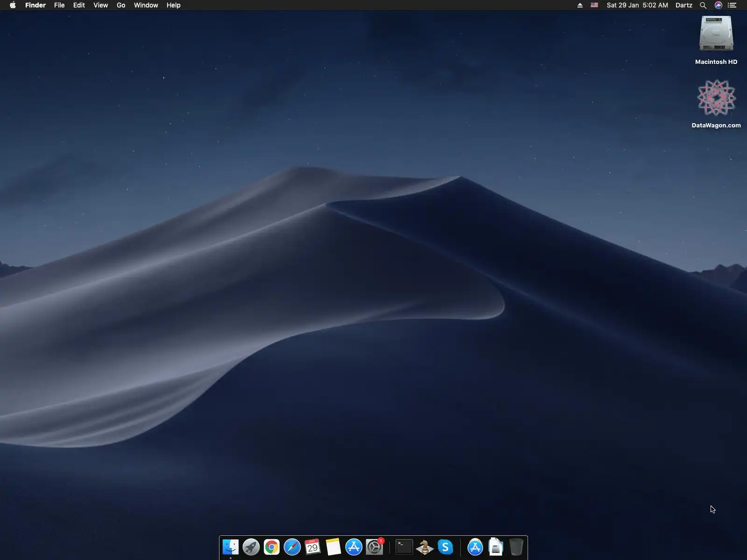Open the yellow Notes app in Dock
Image resolution: width=747 pixels, height=560 pixels.
(333, 547)
